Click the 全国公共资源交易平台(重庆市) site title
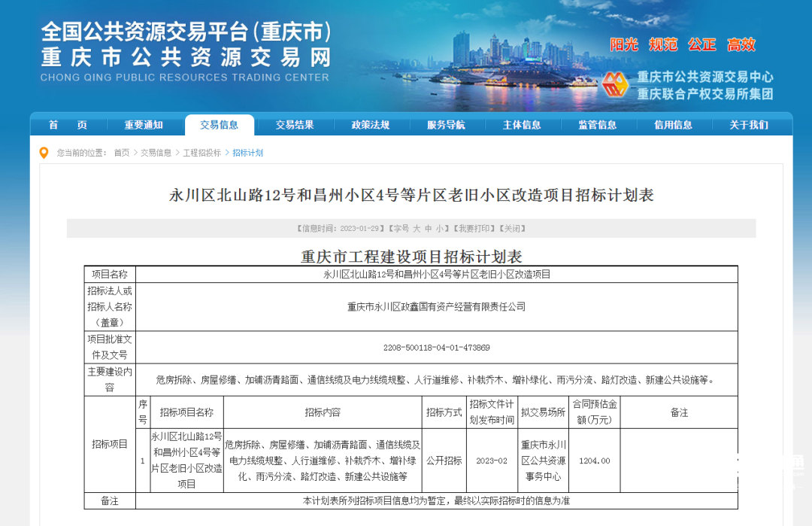 (186, 32)
